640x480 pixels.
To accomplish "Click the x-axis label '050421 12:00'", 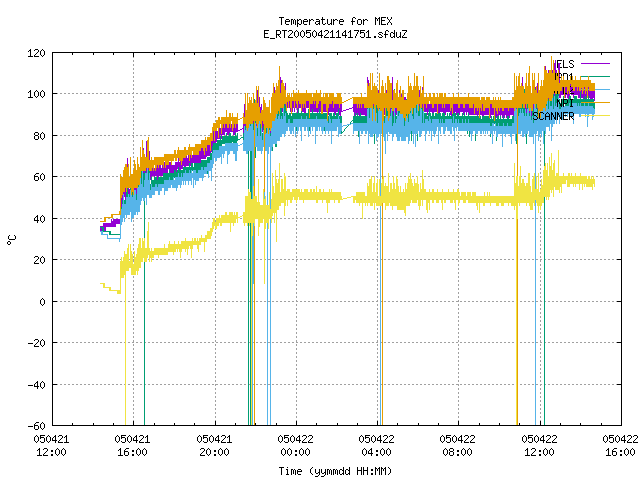I will click(52, 445).
